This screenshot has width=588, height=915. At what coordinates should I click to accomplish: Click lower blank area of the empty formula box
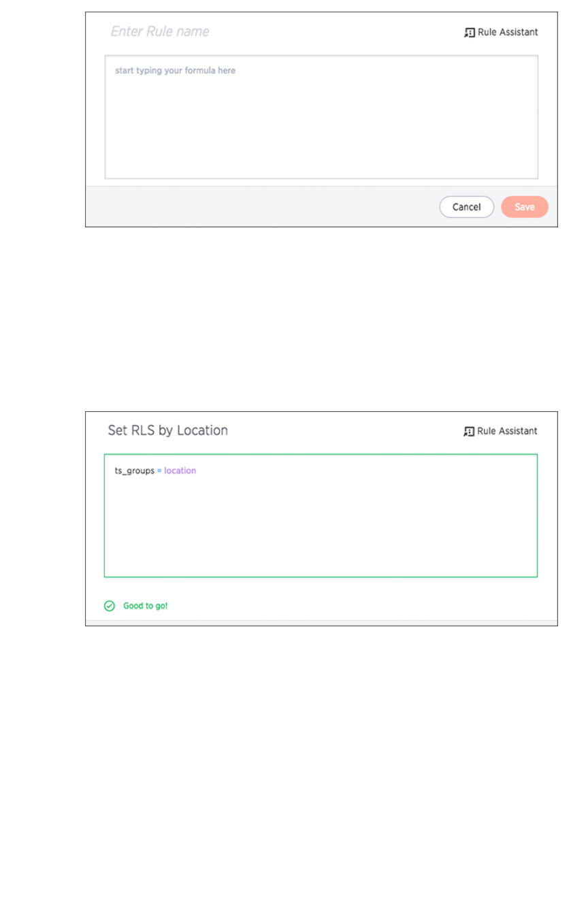[320, 150]
